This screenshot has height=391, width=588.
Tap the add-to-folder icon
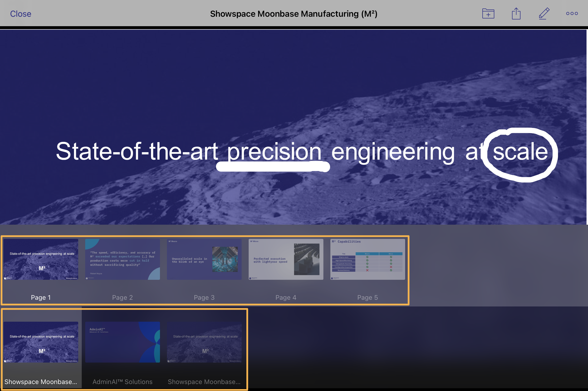[x=488, y=14]
